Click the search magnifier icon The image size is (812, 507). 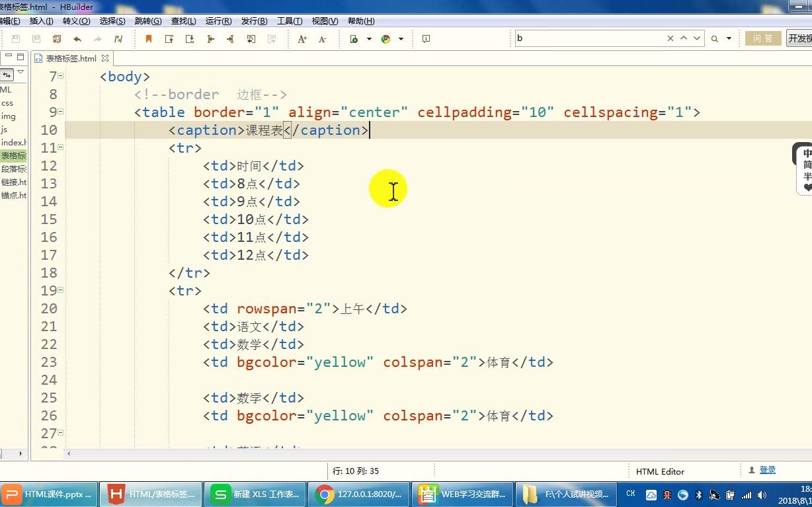point(714,38)
